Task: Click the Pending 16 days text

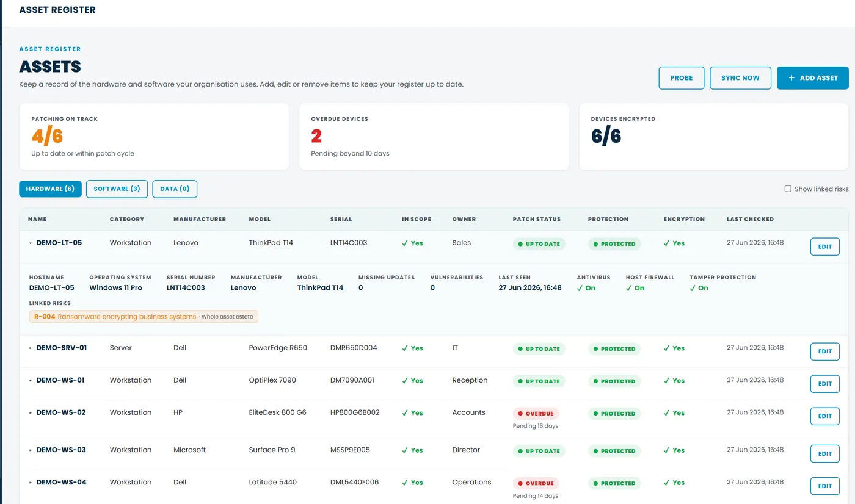Action: [536, 426]
